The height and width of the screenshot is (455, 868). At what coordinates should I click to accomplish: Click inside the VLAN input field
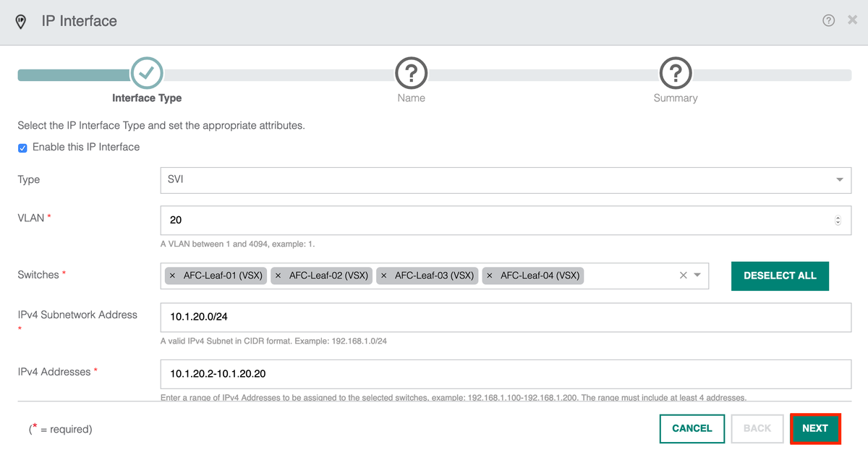point(434,220)
